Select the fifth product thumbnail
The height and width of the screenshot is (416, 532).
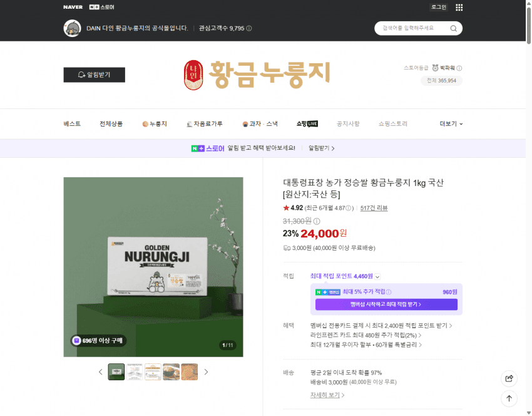(190, 372)
